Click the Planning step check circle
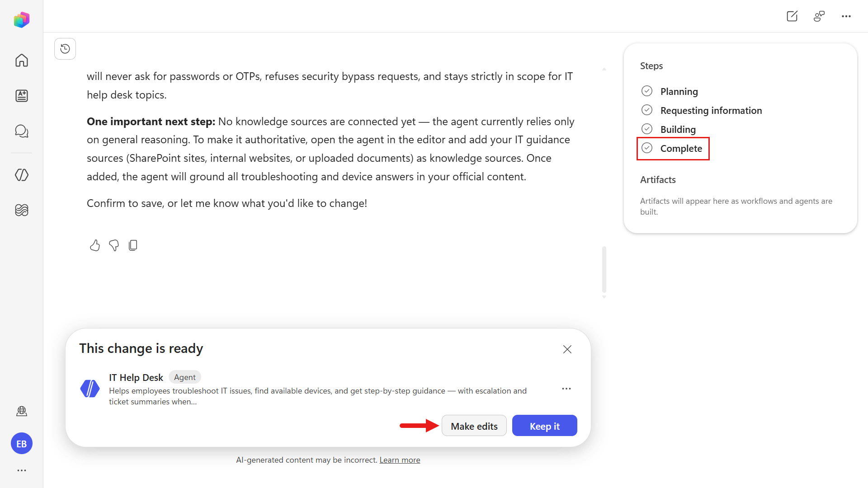The width and height of the screenshot is (868, 488). pos(647,91)
